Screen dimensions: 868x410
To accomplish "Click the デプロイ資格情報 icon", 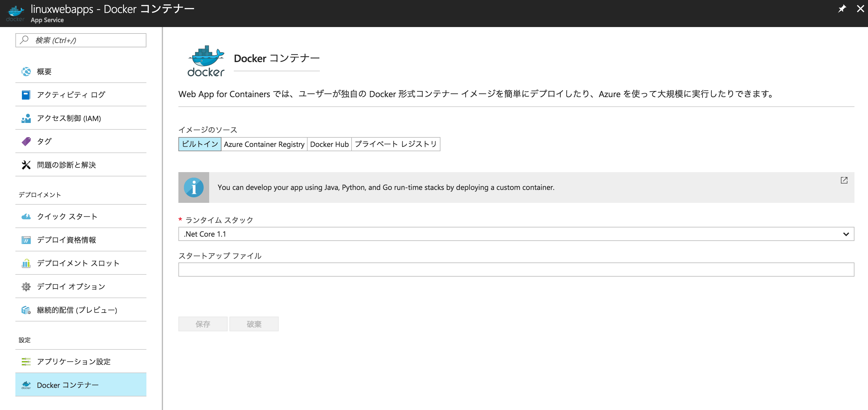I will [26, 240].
